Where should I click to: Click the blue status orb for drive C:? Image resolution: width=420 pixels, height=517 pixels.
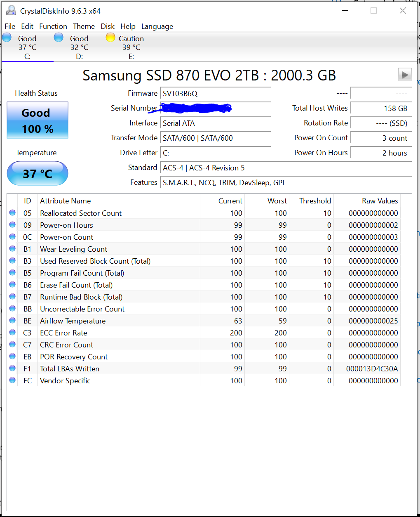point(7,38)
